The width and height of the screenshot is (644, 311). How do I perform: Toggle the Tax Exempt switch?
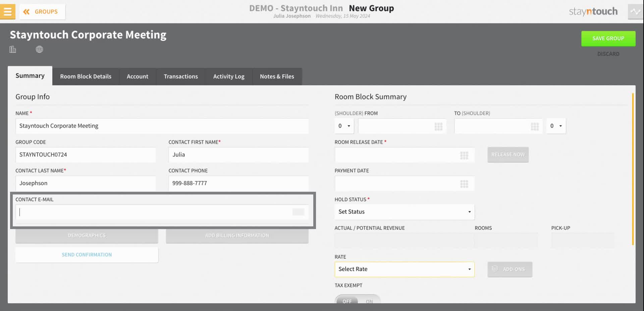click(x=358, y=300)
